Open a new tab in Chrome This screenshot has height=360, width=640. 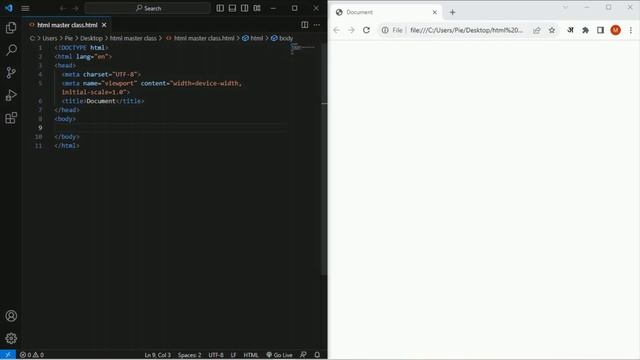point(452,12)
